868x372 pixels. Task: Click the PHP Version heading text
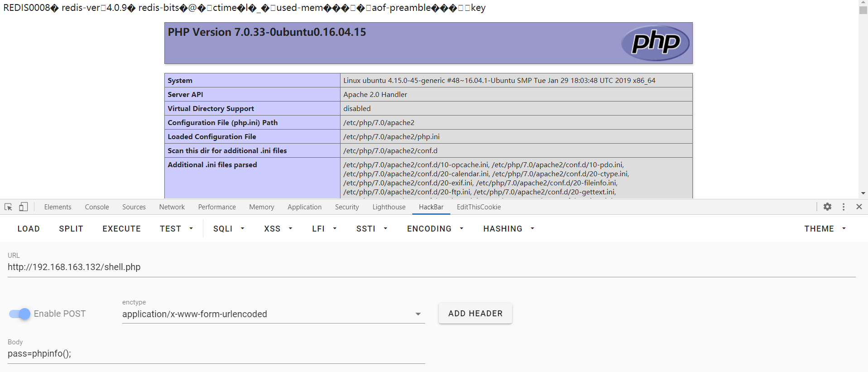(267, 32)
